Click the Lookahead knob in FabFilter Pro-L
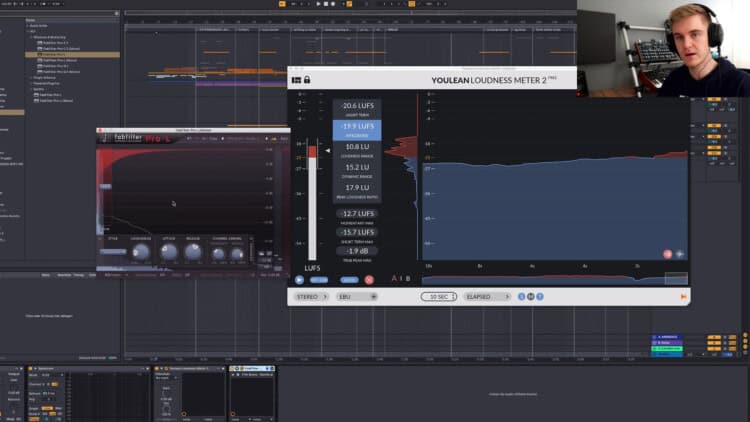 (141, 252)
